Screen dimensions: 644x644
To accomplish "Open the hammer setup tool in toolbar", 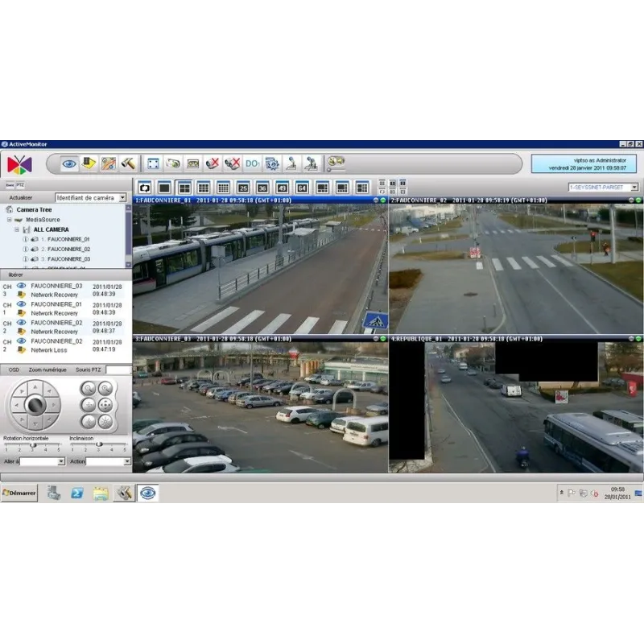I will click(x=128, y=163).
